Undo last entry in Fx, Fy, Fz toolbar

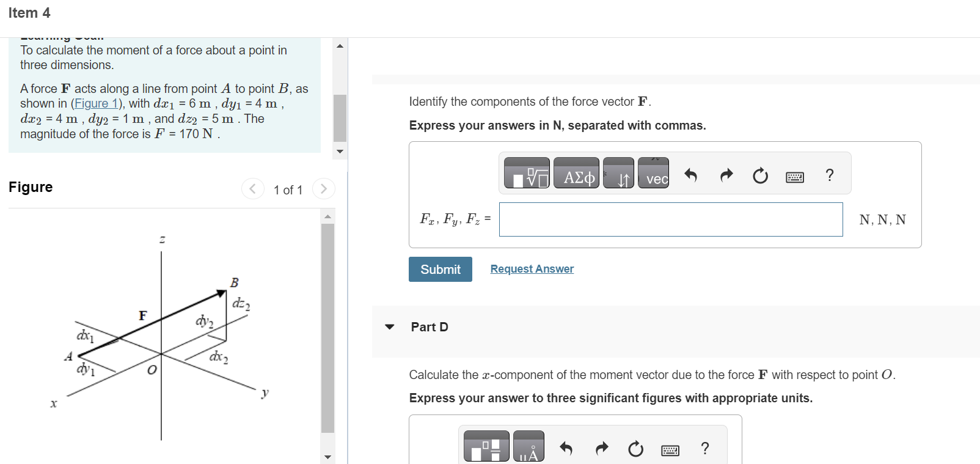click(x=690, y=175)
